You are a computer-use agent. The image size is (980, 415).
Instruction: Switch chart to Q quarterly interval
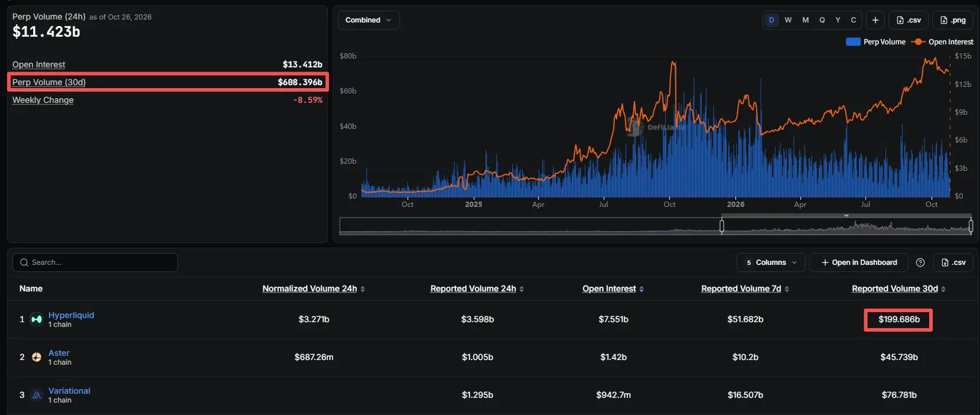pos(822,20)
